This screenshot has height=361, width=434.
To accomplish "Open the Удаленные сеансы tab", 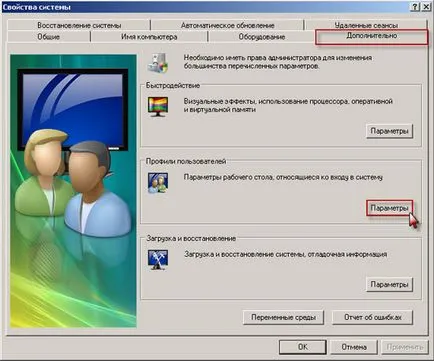I will [x=366, y=25].
